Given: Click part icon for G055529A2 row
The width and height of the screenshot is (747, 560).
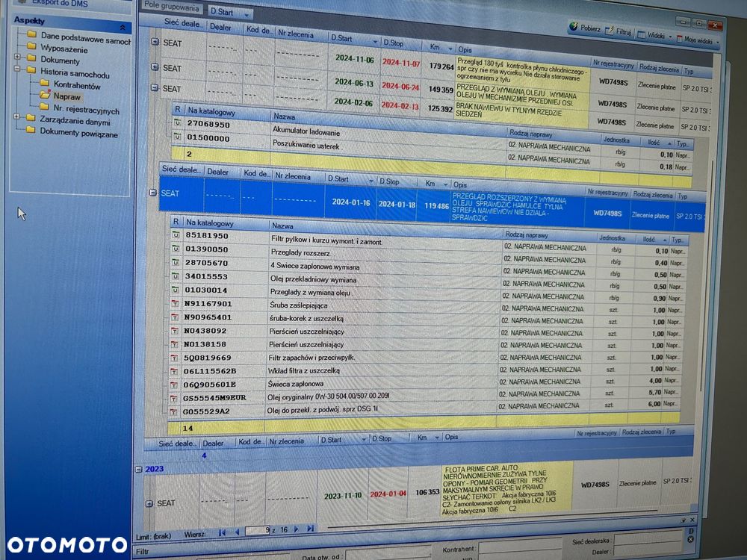Looking at the screenshot, I should click(173, 411).
